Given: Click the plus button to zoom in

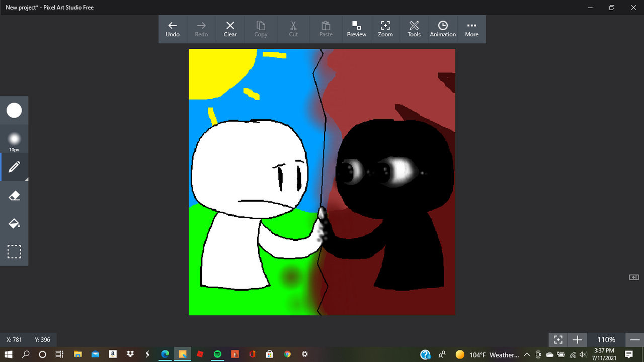Looking at the screenshot, I should coord(577,339).
